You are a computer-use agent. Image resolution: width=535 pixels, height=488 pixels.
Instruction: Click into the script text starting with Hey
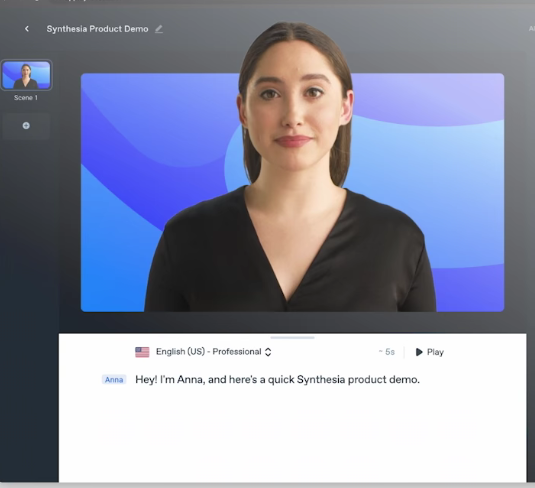point(277,379)
